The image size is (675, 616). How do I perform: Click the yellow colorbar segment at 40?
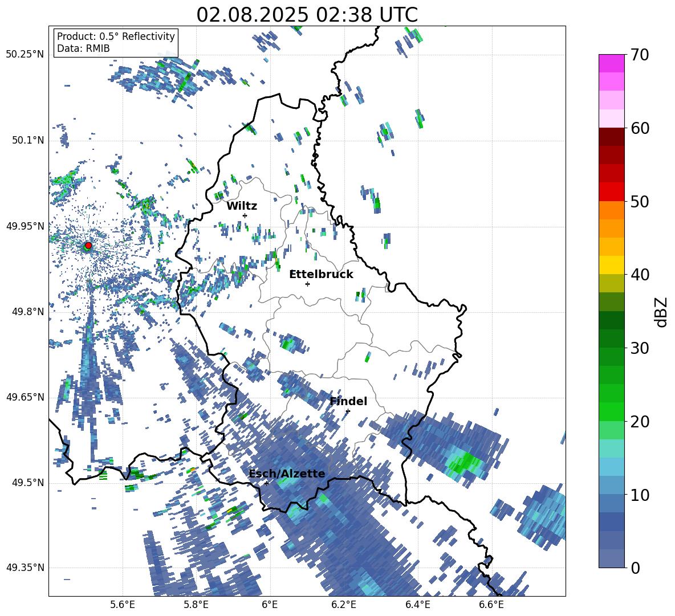point(612,264)
